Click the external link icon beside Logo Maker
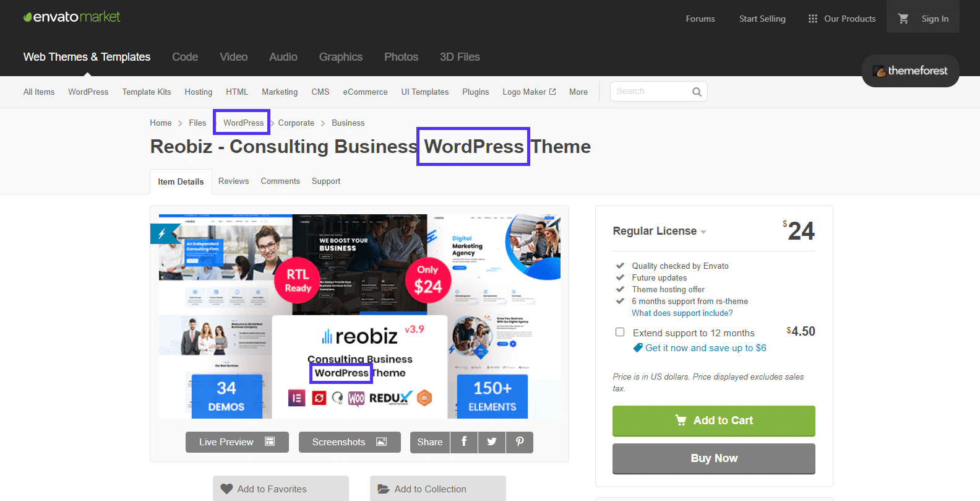This screenshot has width=980, height=501. pos(552,92)
